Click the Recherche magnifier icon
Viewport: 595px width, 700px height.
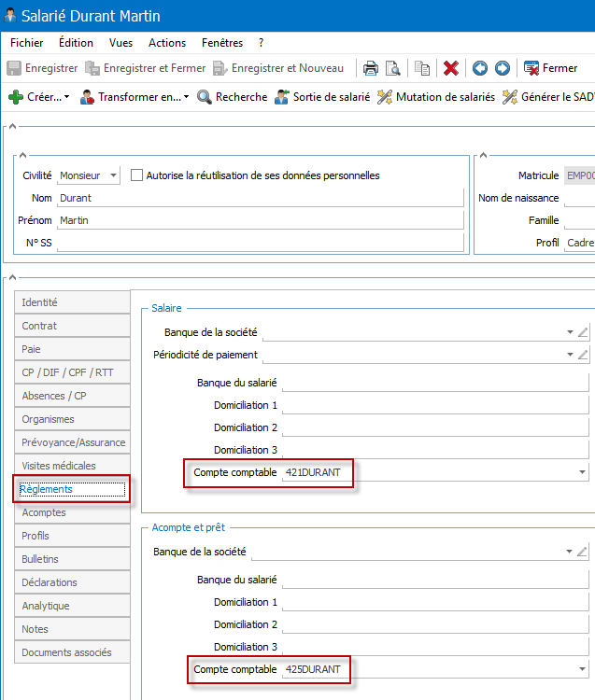(205, 97)
